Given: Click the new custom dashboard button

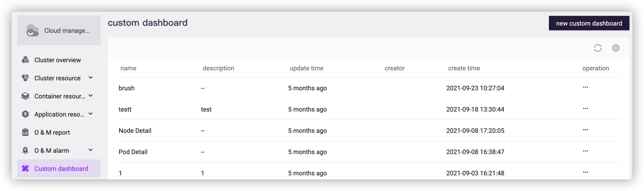Looking at the screenshot, I should [589, 23].
